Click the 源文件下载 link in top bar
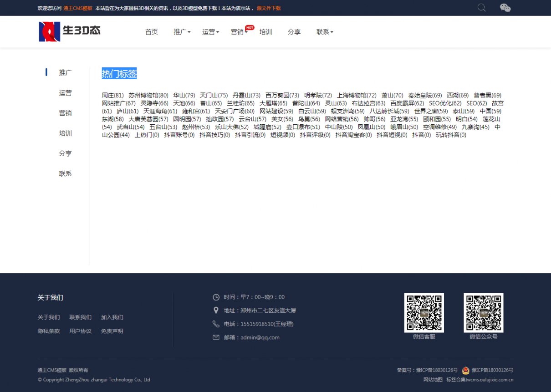The height and width of the screenshot is (392, 551). (x=269, y=8)
